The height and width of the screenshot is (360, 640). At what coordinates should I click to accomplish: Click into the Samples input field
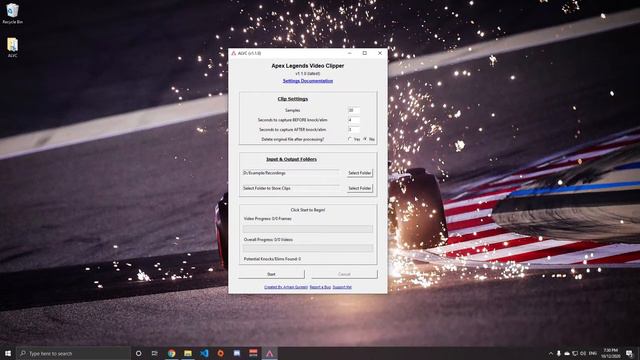(354, 110)
